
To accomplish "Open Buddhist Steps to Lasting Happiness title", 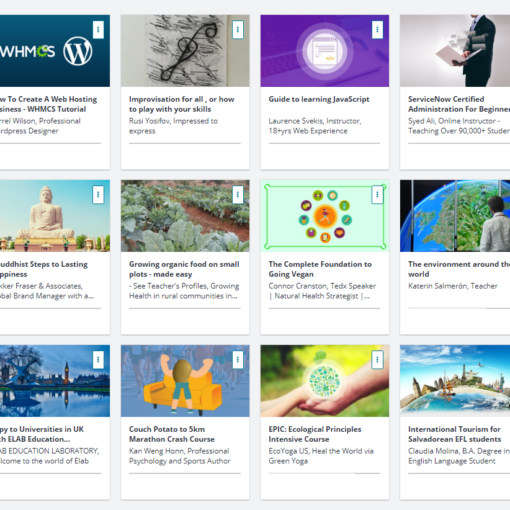I will [44, 269].
